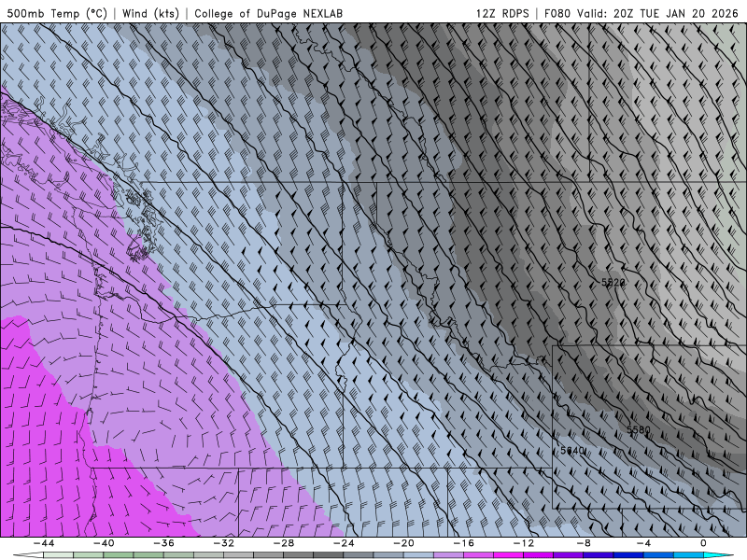747x560 pixels.
Task: Click the -32 value on the color scale
Action: point(223,543)
